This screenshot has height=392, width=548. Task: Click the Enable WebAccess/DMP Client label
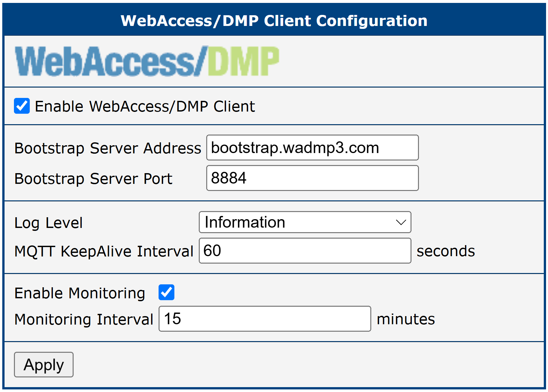pos(145,106)
